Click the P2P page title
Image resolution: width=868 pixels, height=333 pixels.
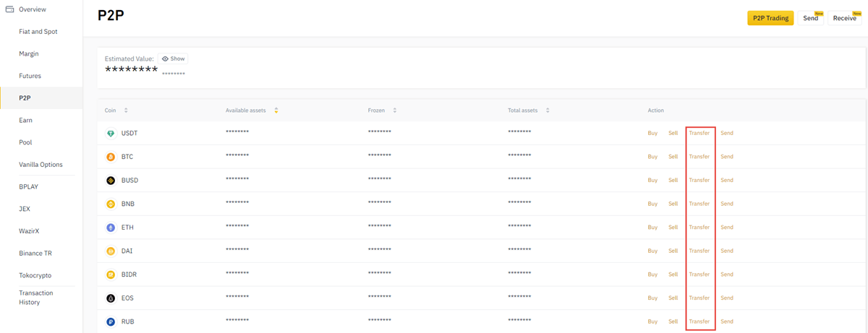[x=111, y=16]
